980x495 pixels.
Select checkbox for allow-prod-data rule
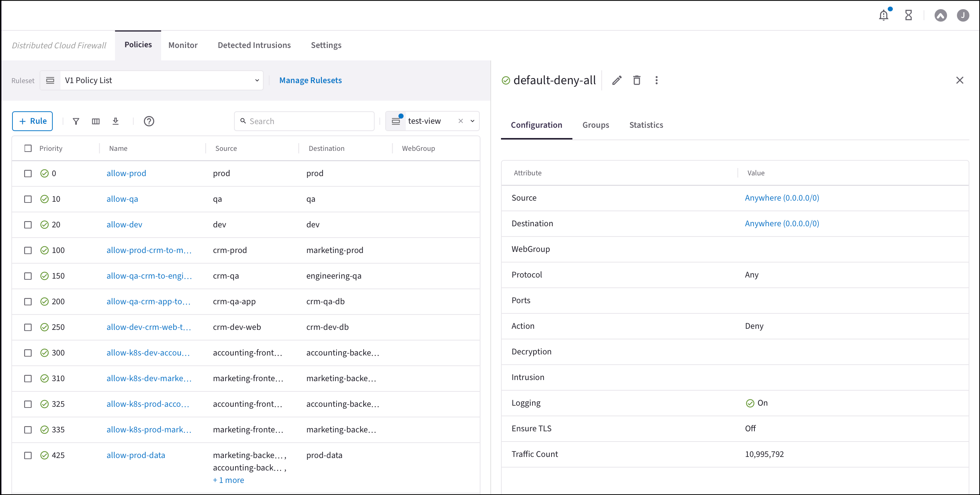pyautogui.click(x=28, y=455)
